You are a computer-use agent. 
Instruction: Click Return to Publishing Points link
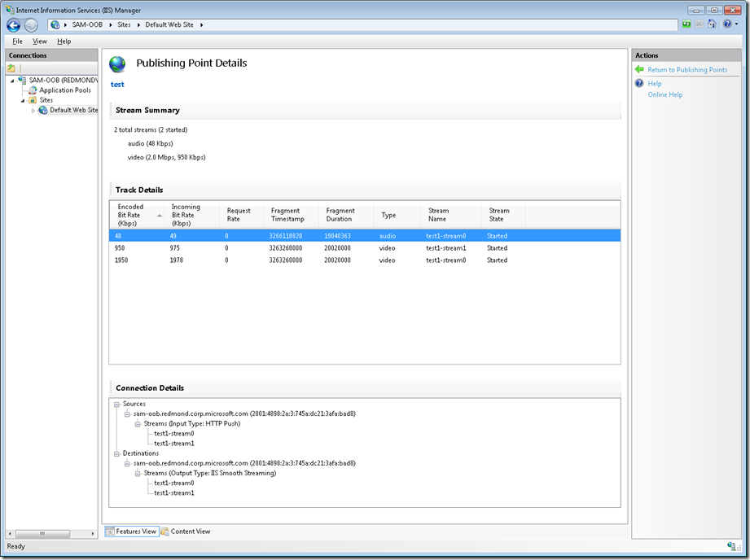coord(687,70)
